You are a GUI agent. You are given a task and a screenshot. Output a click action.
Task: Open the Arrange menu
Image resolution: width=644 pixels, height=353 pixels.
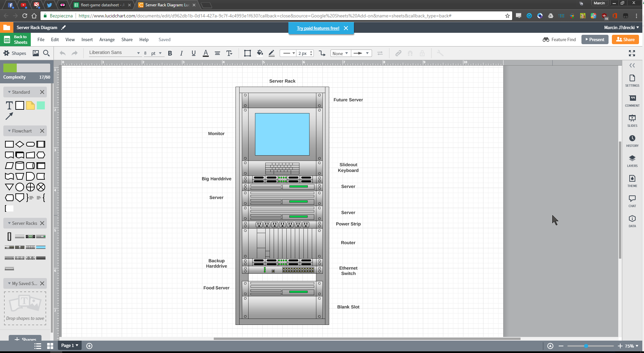pos(107,39)
